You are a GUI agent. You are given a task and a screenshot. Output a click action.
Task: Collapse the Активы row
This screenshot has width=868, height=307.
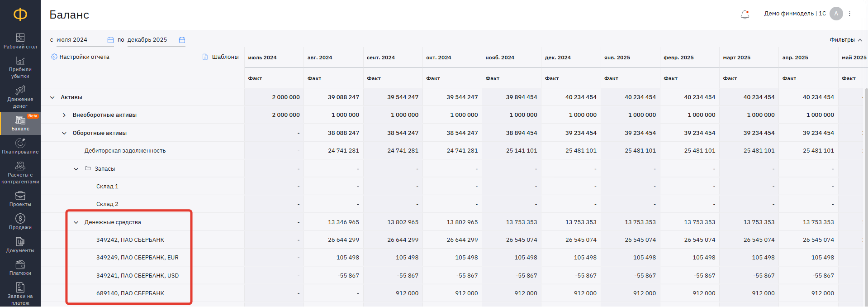52,97
